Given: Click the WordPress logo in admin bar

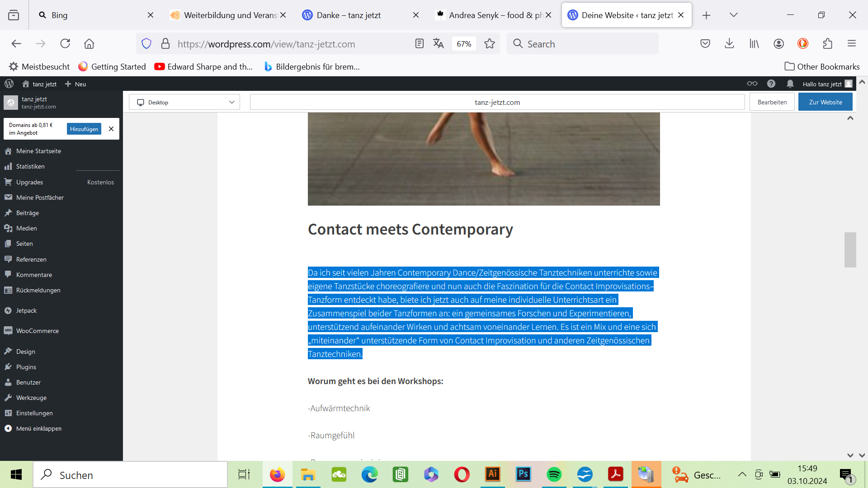Looking at the screenshot, I should point(9,84).
